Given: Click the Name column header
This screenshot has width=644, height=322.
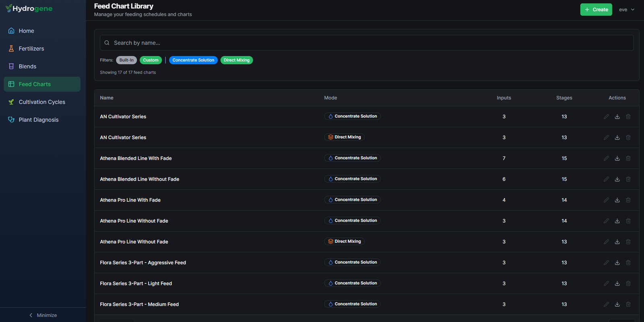Looking at the screenshot, I should [107, 98].
